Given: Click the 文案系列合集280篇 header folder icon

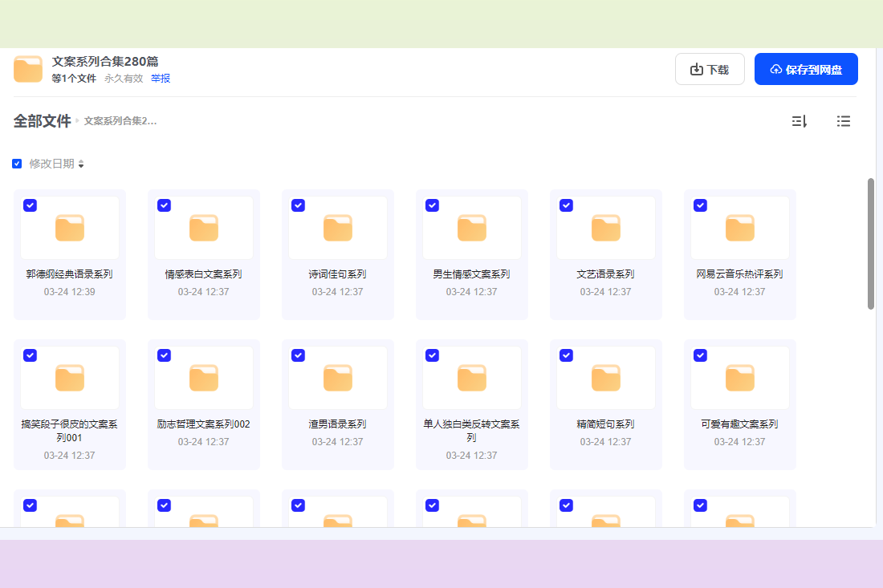Looking at the screenshot, I should tap(28, 69).
